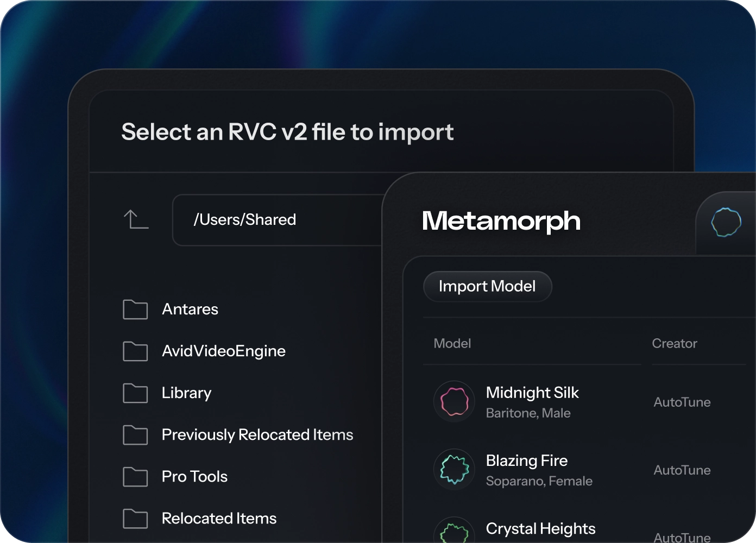Image resolution: width=756 pixels, height=543 pixels.
Task: Click the Midnight Silk pink model icon
Action: tap(454, 402)
